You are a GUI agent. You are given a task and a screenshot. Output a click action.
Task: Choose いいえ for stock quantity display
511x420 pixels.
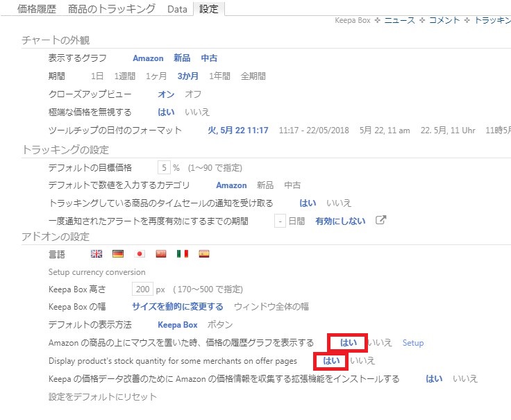362,361
